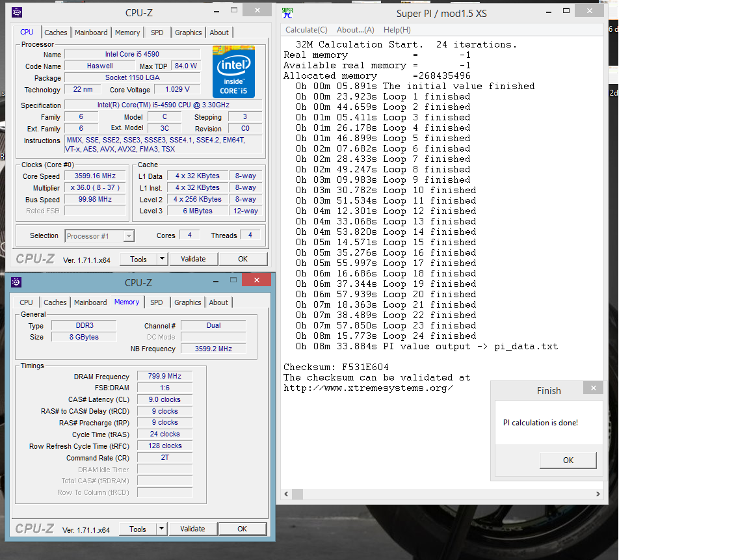
Task: Select SPD tab in bottom CPU-Z window
Action: click(157, 302)
